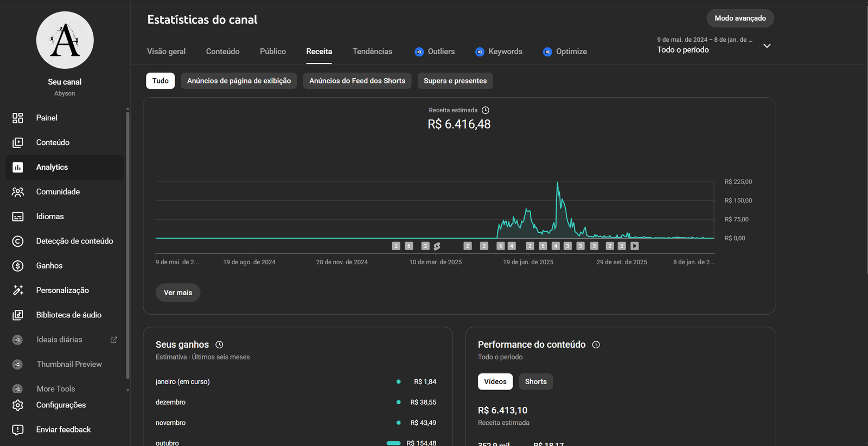Open Configurações gear icon
This screenshot has height=446, width=868.
[18, 405]
